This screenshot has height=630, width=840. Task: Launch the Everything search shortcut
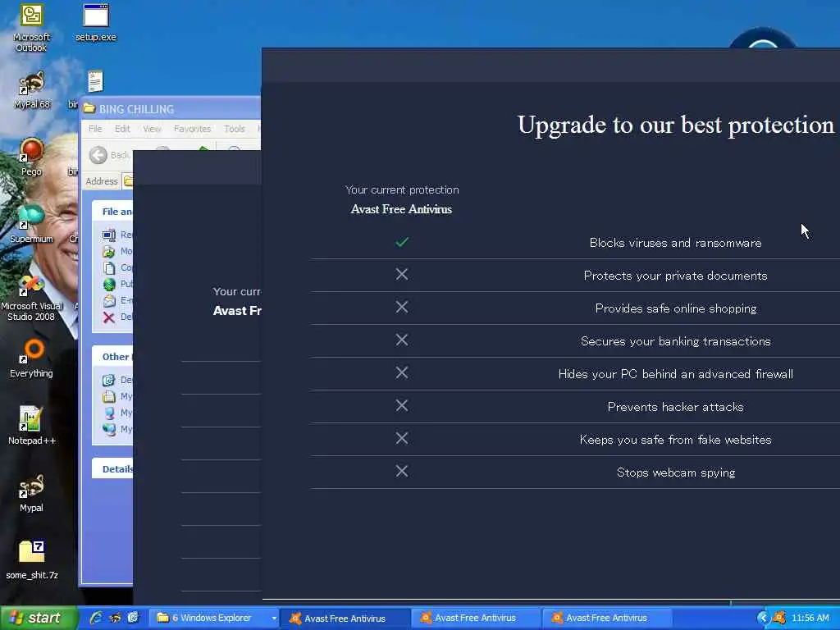[32, 359]
